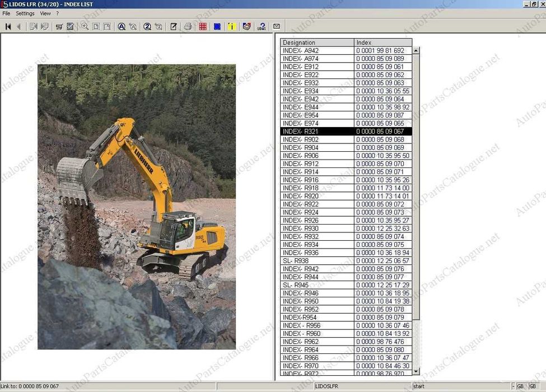Viewport: 546px width, 392px height.
Task: Select row SL- R938
Action: (x=346, y=261)
